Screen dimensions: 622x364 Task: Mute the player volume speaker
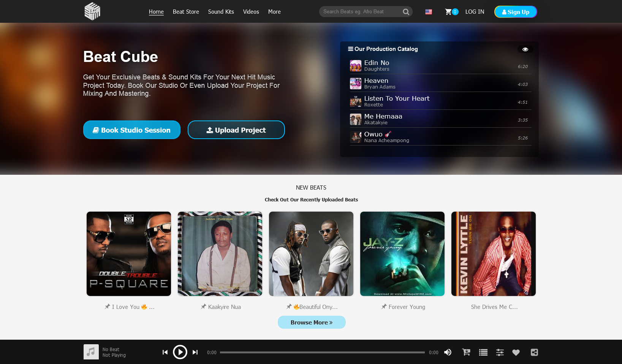tap(448, 352)
